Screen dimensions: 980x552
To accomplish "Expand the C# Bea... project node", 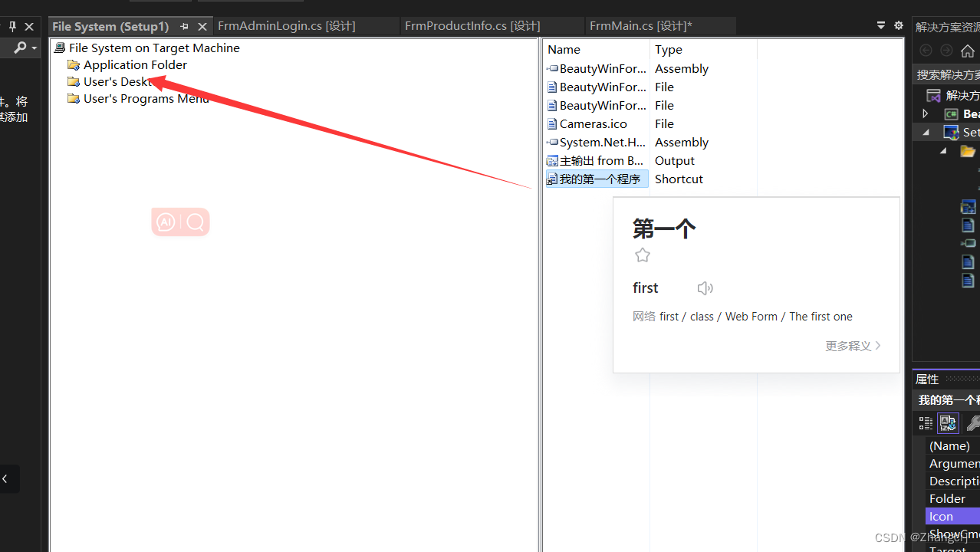I will (x=926, y=113).
